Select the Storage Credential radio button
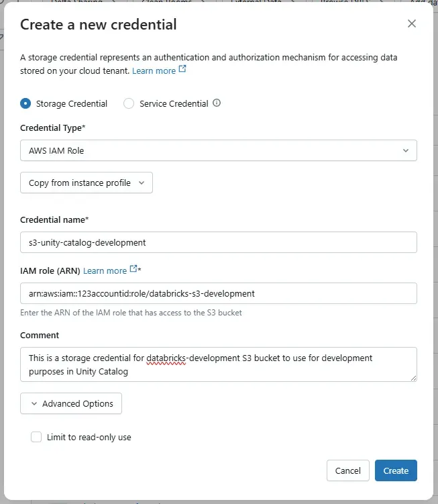 [x=25, y=103]
